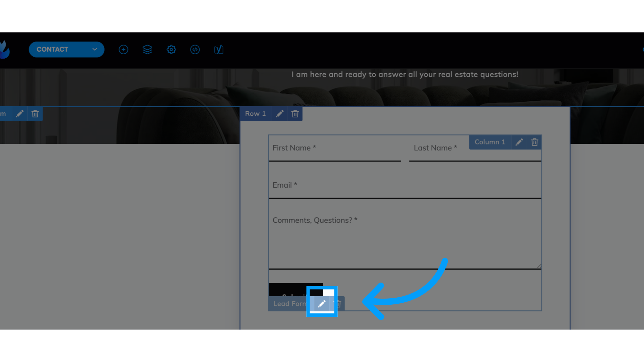
Task: Click the Email input field
Action: point(405,185)
